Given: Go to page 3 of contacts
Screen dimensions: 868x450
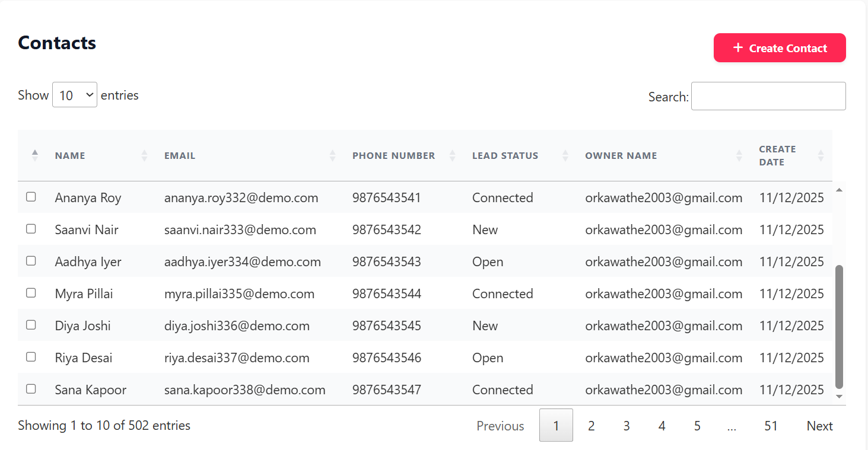Looking at the screenshot, I should click(627, 425).
